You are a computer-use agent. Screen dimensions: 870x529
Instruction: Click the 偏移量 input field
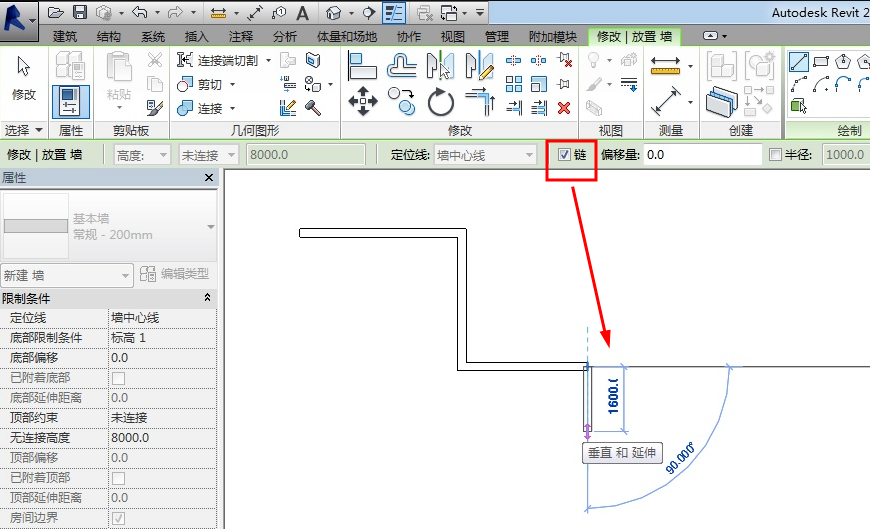pyautogui.click(x=702, y=155)
